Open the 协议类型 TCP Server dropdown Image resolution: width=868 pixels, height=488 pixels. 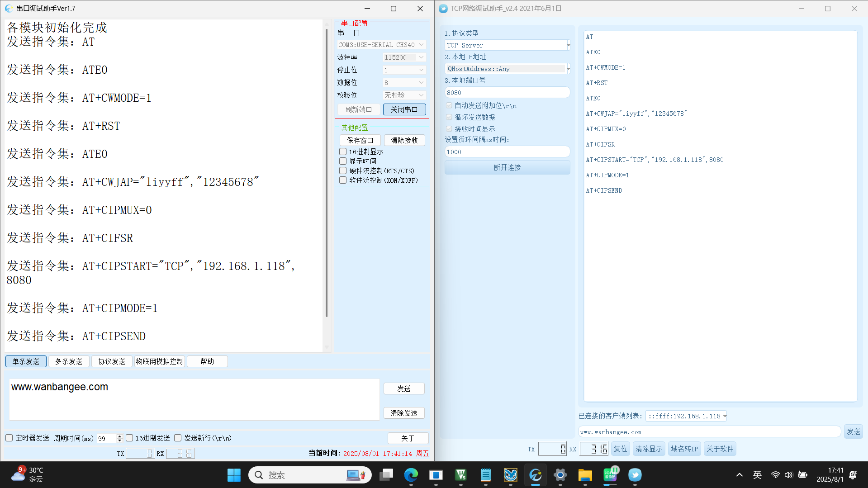(507, 45)
